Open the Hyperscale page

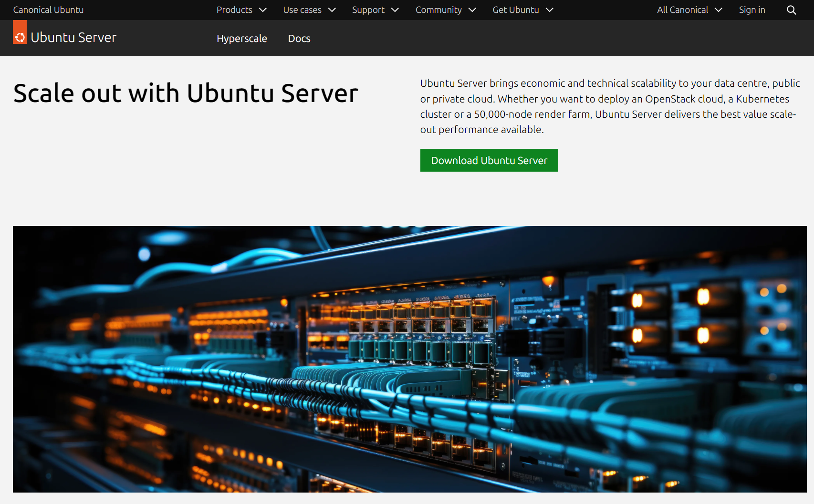tap(242, 39)
